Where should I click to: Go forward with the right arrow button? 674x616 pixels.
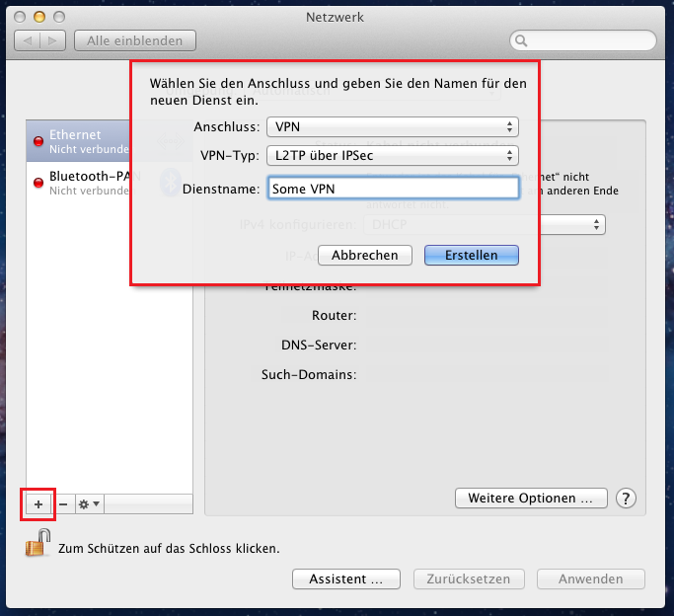[53, 40]
